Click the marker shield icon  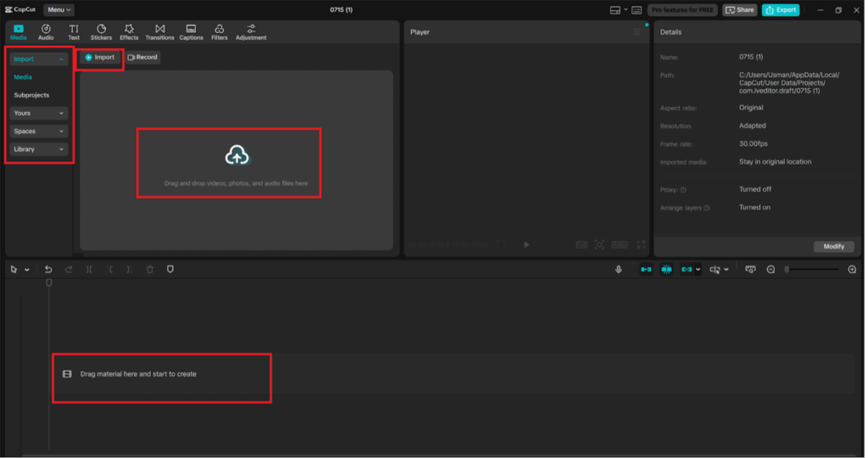point(170,270)
